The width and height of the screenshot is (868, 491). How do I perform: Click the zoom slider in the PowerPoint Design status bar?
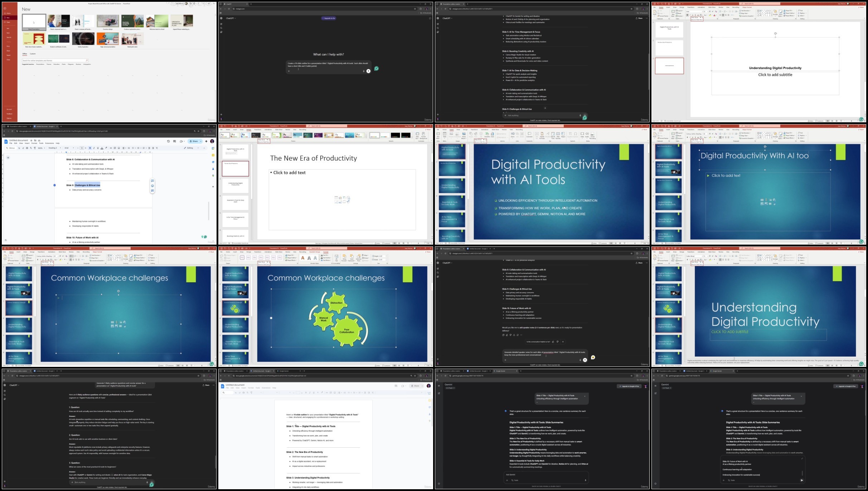click(x=418, y=243)
